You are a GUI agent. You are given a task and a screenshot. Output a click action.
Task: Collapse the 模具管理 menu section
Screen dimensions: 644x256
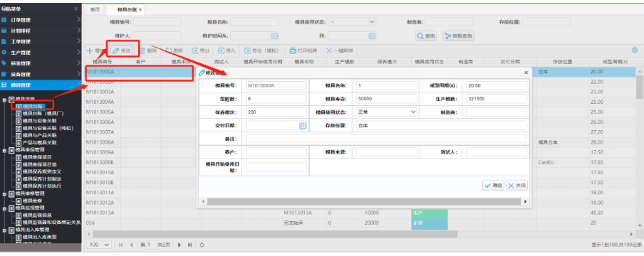coord(41,85)
